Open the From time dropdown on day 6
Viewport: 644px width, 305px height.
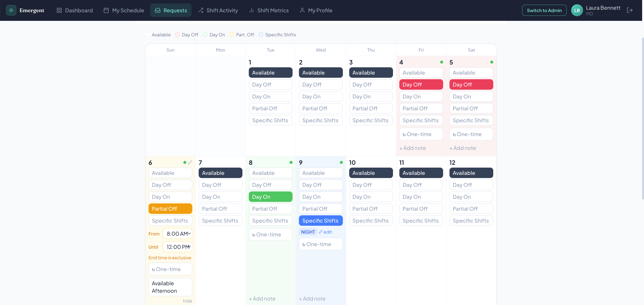click(x=178, y=234)
